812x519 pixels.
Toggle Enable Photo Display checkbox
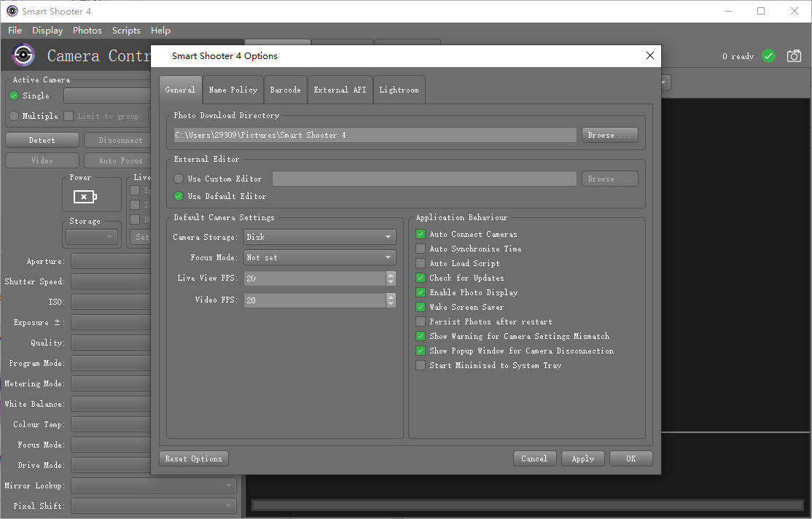(421, 292)
